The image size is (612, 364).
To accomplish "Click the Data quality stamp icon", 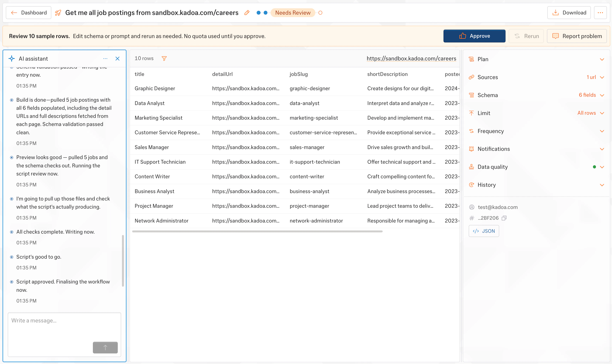I will (471, 167).
